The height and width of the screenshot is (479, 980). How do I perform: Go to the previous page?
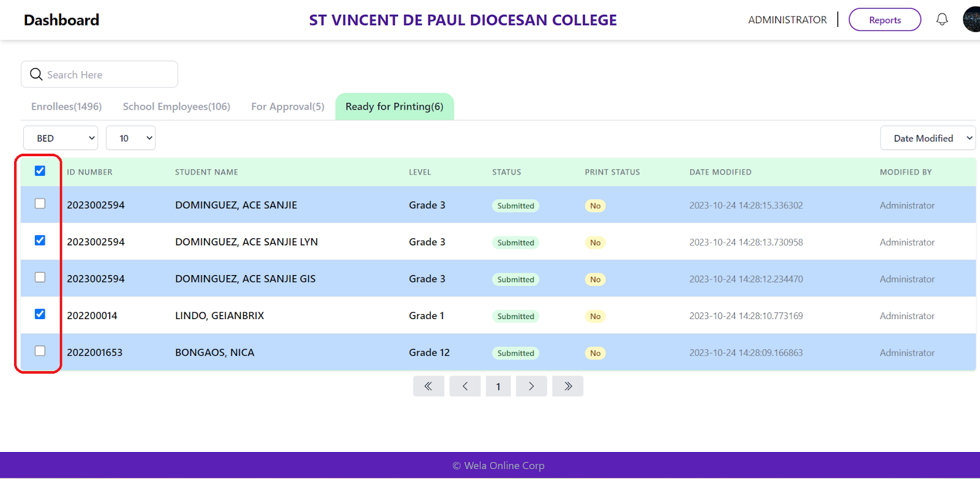465,386
